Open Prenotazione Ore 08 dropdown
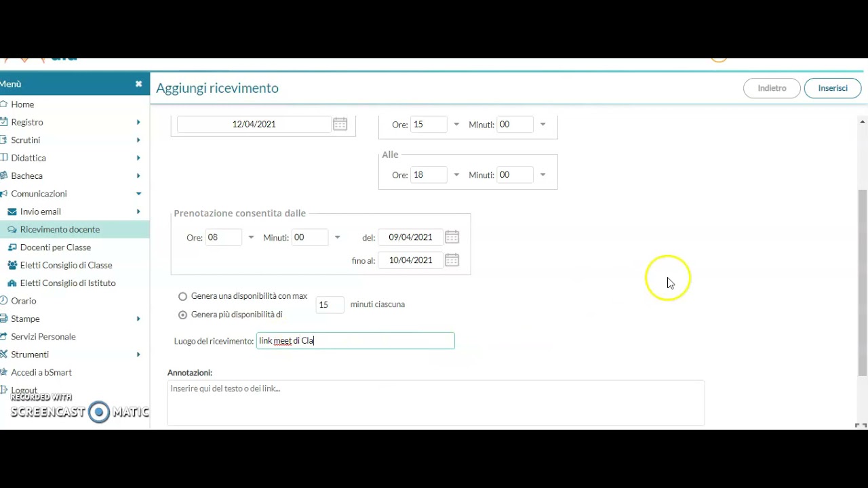Screen dimensions: 868x488 pos(251,237)
